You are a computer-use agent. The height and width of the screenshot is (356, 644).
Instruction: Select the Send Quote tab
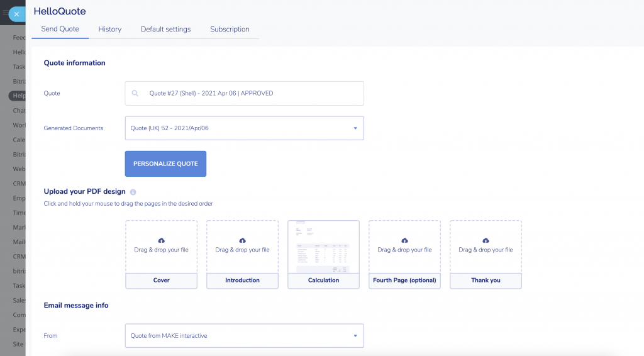(x=60, y=29)
